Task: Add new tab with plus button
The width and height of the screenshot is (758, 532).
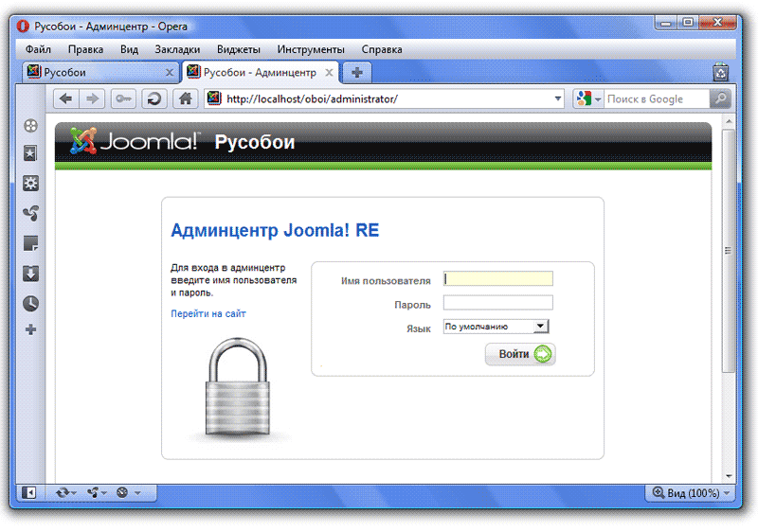Action: pyautogui.click(x=357, y=72)
